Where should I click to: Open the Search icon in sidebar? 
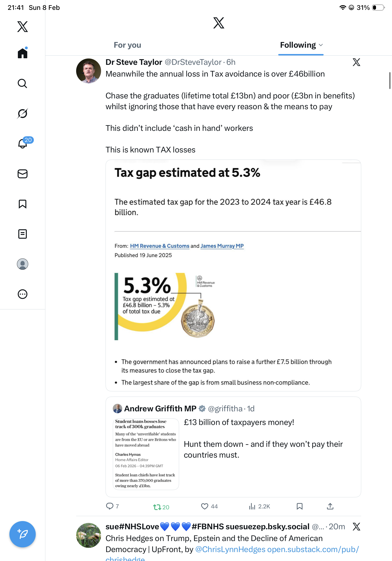[22, 84]
